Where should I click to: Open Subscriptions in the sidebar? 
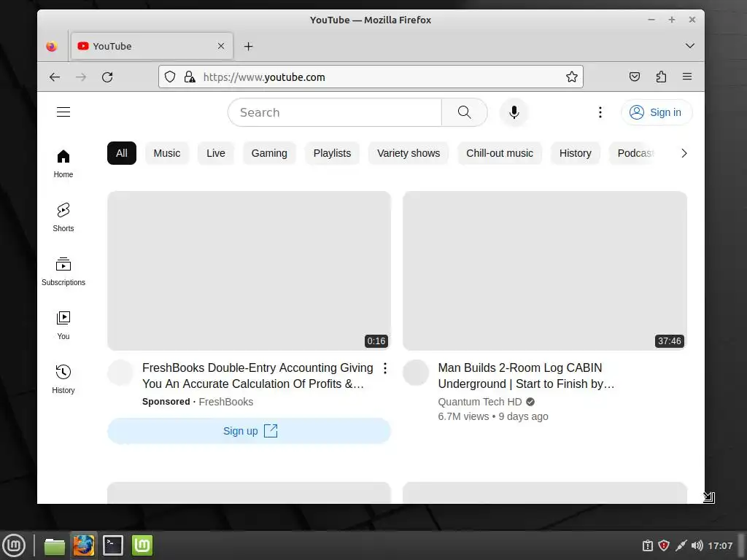(x=63, y=271)
